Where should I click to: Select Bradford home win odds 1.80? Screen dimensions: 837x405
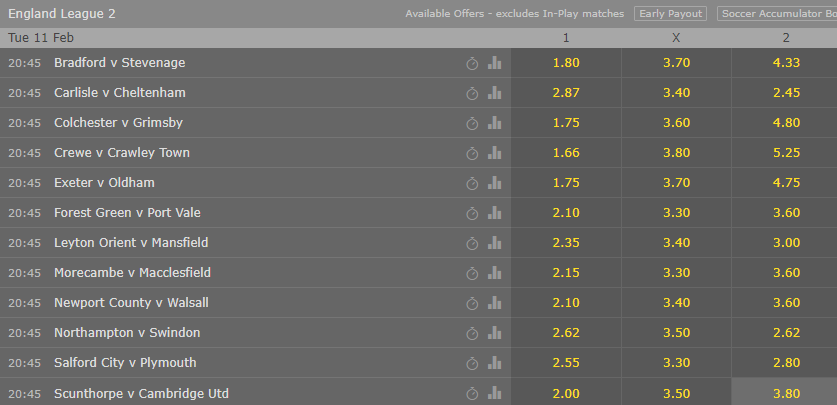click(566, 63)
